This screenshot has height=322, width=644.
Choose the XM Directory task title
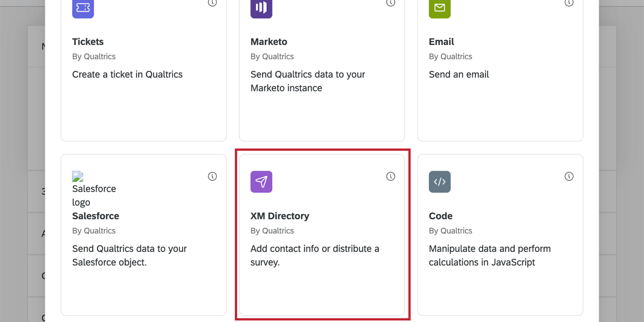tap(280, 216)
